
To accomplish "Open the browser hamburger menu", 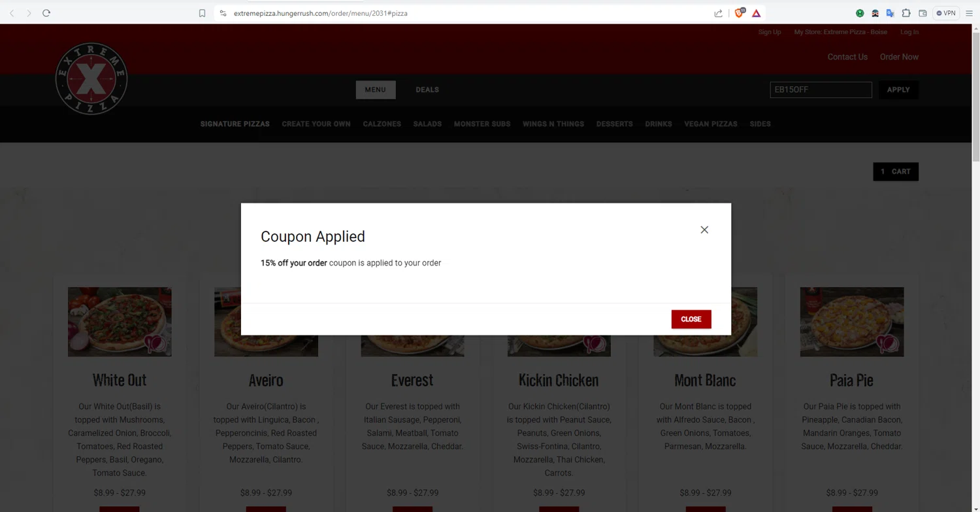I will (970, 13).
